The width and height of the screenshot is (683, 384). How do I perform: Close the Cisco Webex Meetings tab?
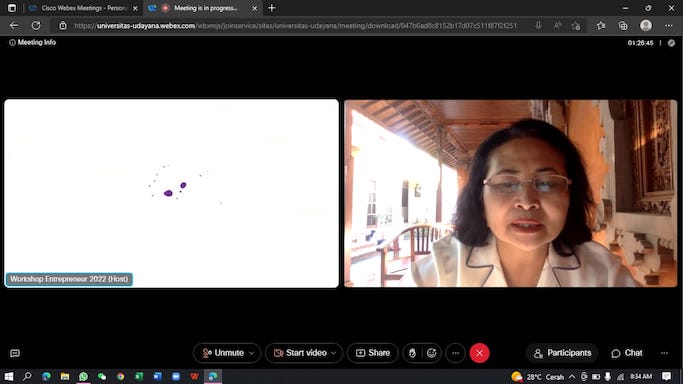(x=135, y=8)
